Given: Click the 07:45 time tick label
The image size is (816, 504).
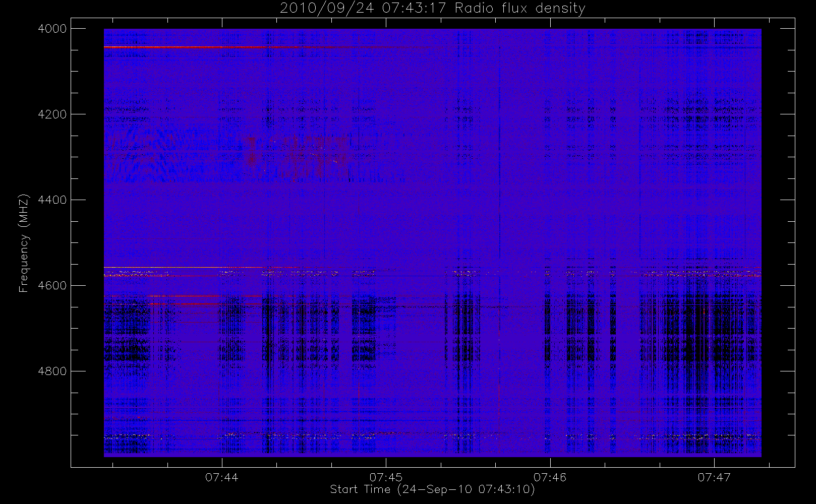Looking at the screenshot, I should click(x=386, y=477).
